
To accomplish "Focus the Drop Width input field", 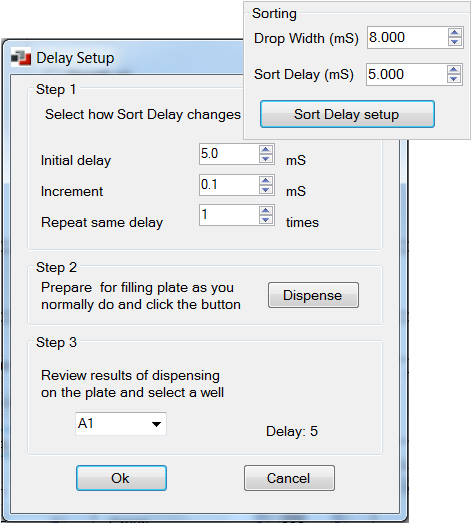I will coord(408,37).
